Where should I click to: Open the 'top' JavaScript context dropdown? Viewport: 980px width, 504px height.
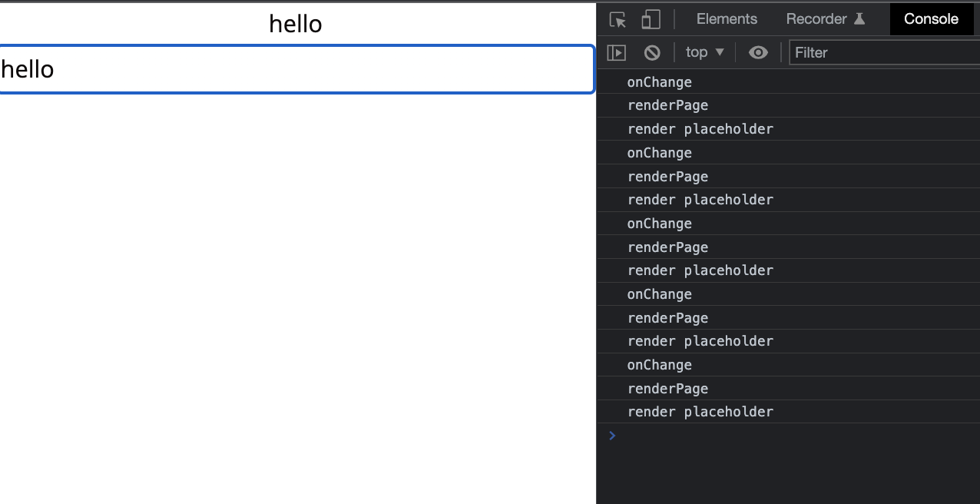click(x=704, y=52)
